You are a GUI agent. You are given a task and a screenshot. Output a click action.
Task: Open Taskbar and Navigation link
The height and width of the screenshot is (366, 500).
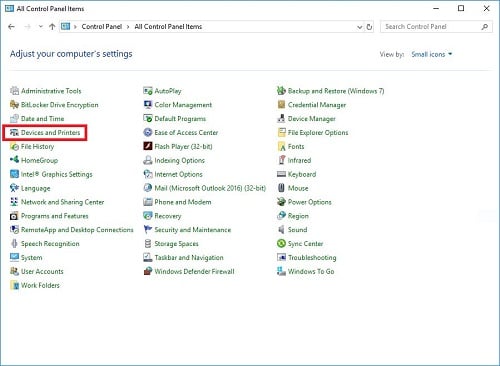coord(189,258)
